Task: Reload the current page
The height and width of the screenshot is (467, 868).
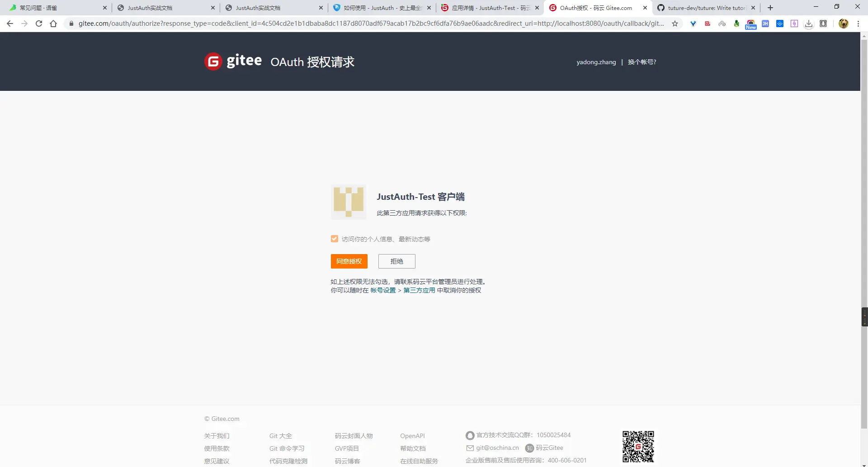Action: coord(39,24)
